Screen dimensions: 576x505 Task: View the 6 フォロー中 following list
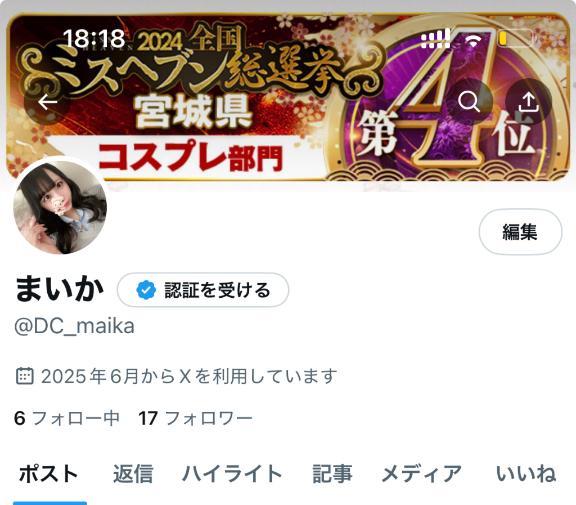click(67, 418)
